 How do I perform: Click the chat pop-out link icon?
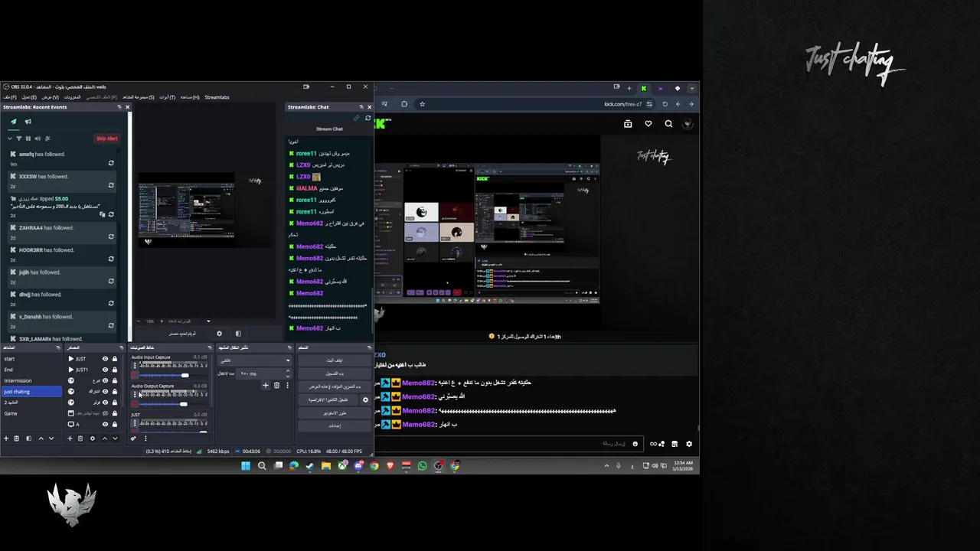[356, 118]
